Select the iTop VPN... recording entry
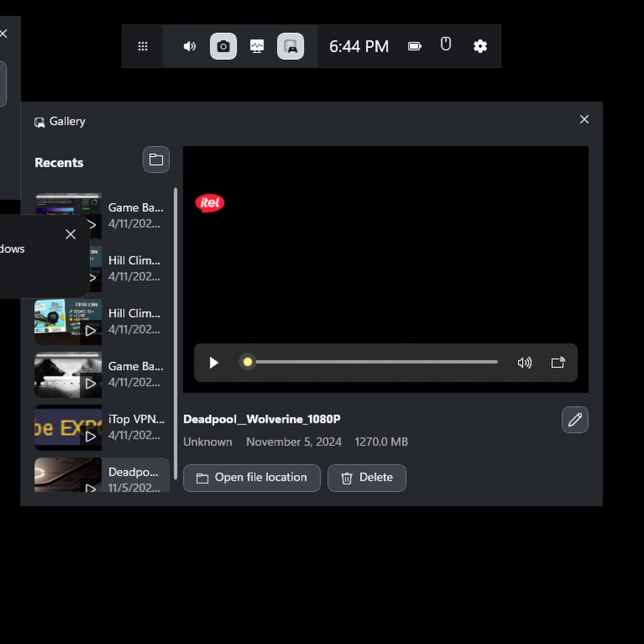 coord(102,428)
